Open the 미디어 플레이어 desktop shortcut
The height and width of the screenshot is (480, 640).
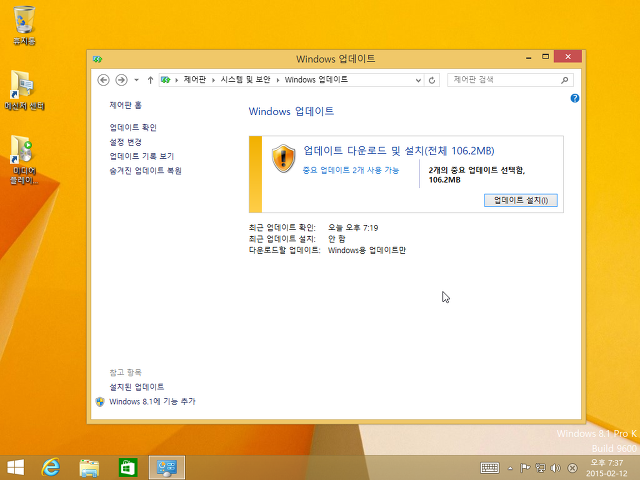pyautogui.click(x=24, y=160)
